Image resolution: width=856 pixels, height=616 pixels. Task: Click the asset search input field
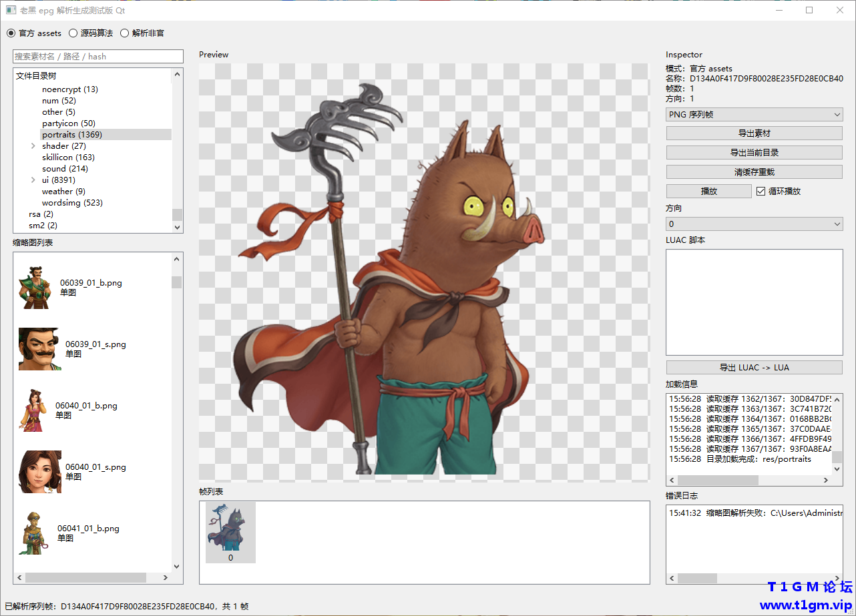point(97,57)
